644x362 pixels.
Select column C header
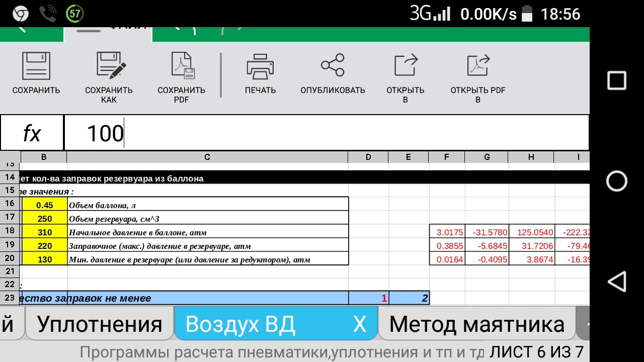coord(207,157)
